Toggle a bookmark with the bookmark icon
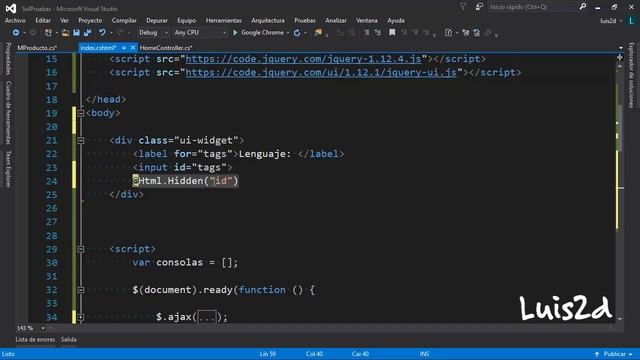The image size is (640, 360). tap(392, 33)
